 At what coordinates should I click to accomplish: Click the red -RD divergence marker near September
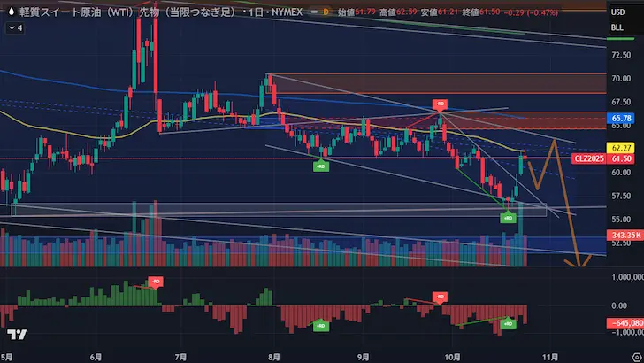pos(439,104)
